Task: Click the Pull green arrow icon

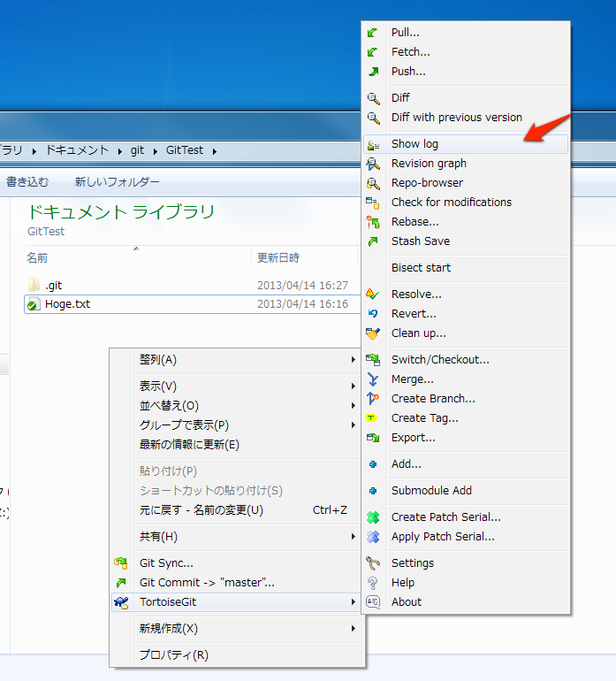Action: (373, 33)
